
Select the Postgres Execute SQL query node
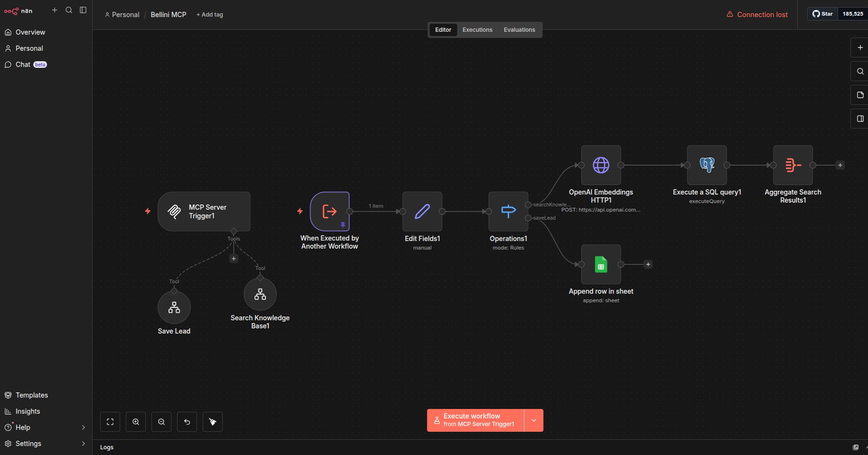(x=707, y=165)
